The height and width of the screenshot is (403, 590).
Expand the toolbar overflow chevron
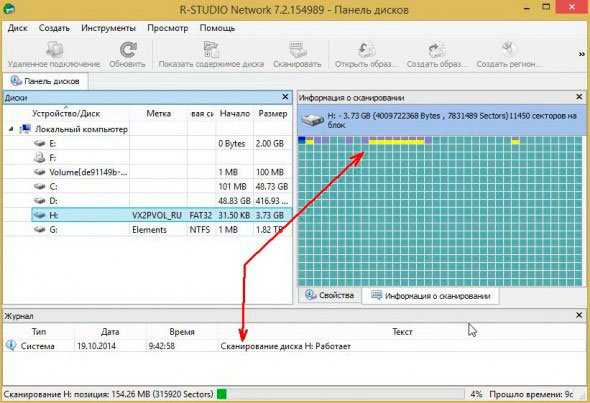tap(581, 54)
